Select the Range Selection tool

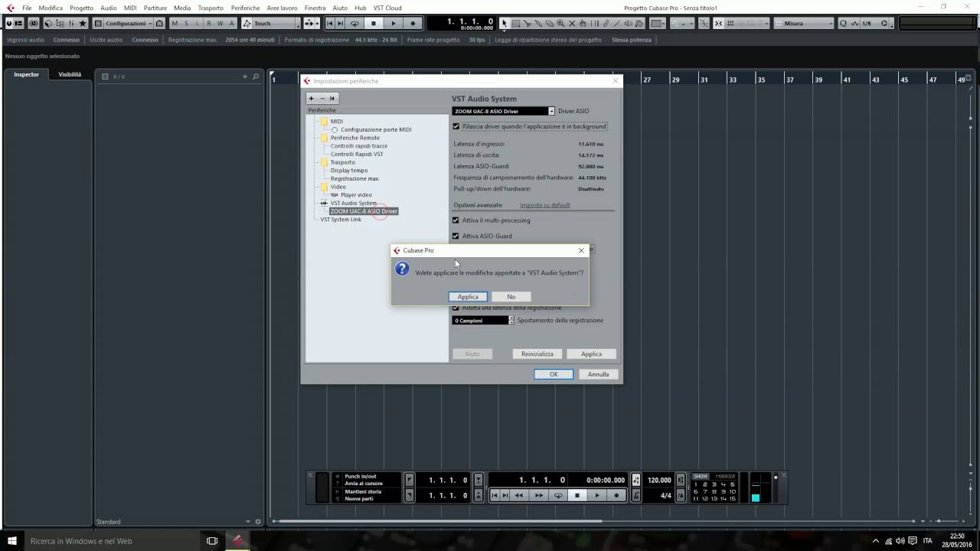pos(516,23)
